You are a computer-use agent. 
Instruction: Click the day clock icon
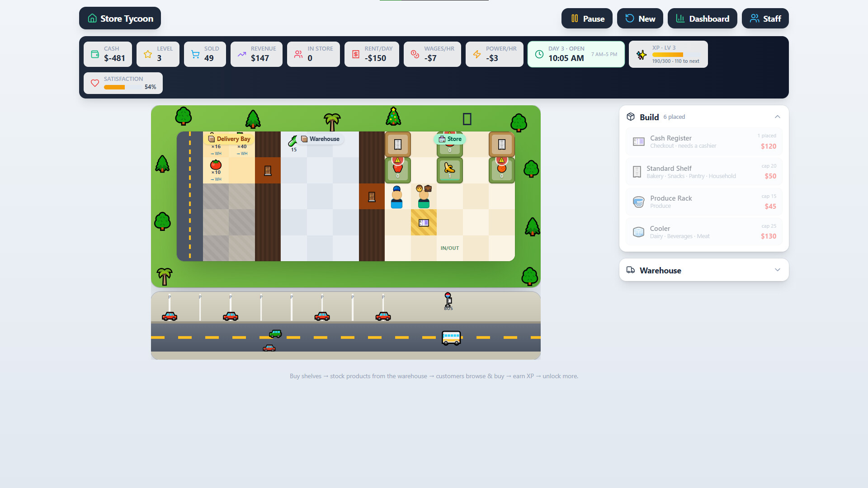[x=539, y=54]
